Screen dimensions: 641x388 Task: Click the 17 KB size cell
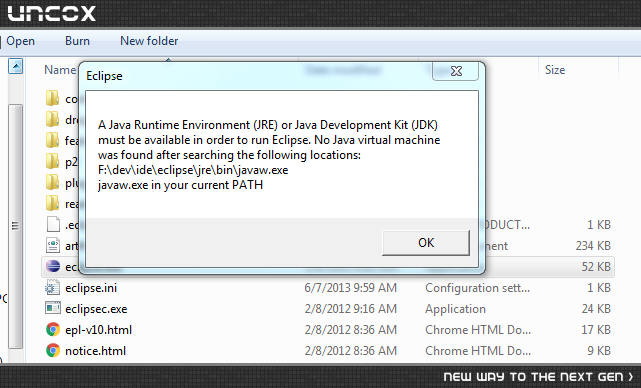(x=596, y=330)
